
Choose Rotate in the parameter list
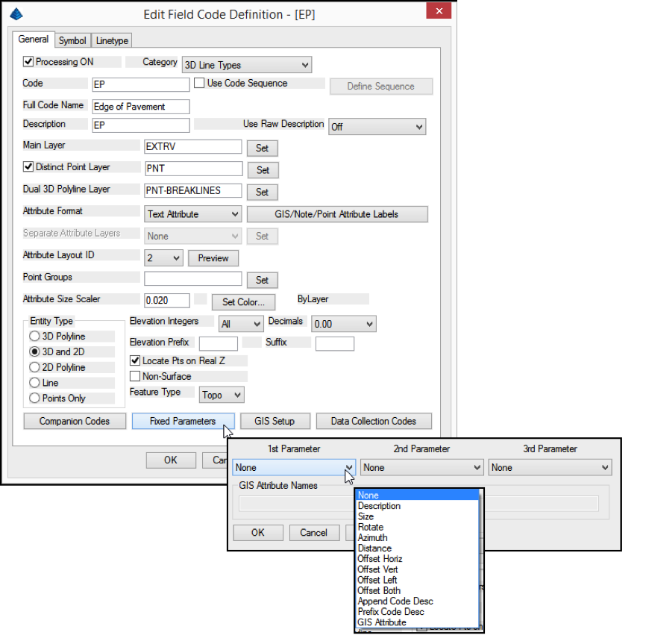tap(417, 527)
